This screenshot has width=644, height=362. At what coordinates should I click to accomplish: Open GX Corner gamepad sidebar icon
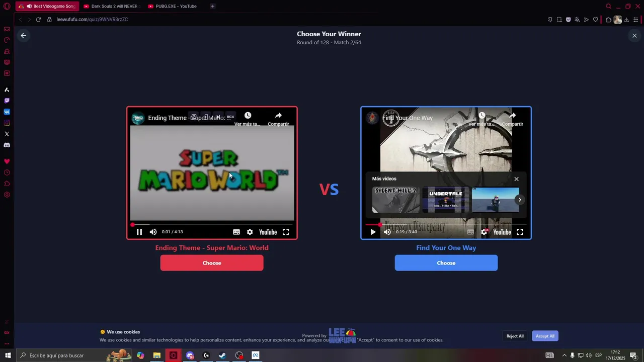tap(7, 29)
